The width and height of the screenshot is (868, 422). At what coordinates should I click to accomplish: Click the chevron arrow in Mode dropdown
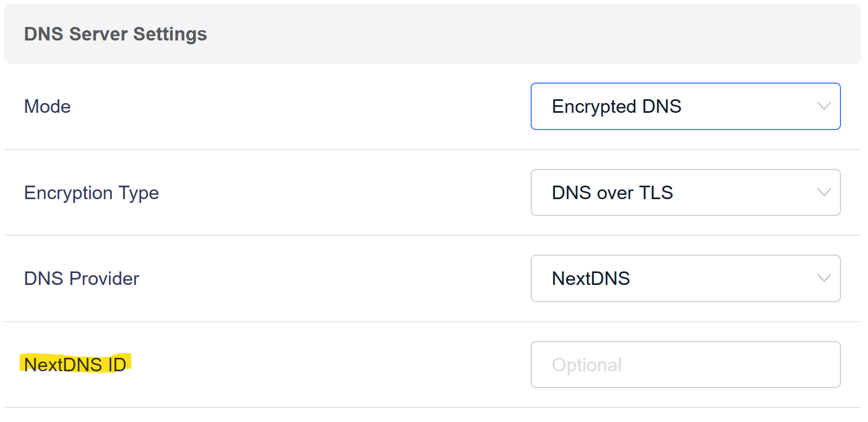[x=824, y=106]
